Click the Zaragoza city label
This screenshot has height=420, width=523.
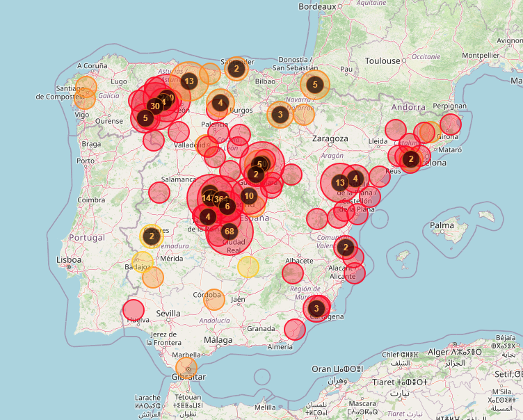tap(330, 138)
